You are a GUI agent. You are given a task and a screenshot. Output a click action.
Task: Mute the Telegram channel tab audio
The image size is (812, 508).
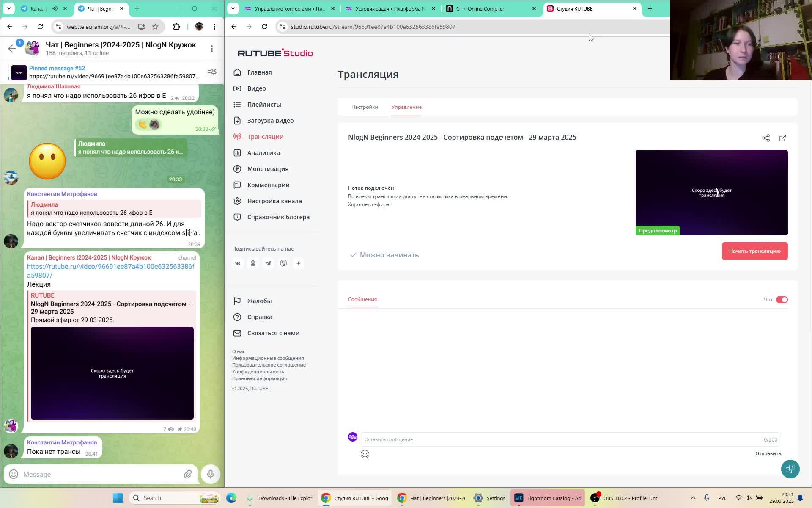[55, 8]
